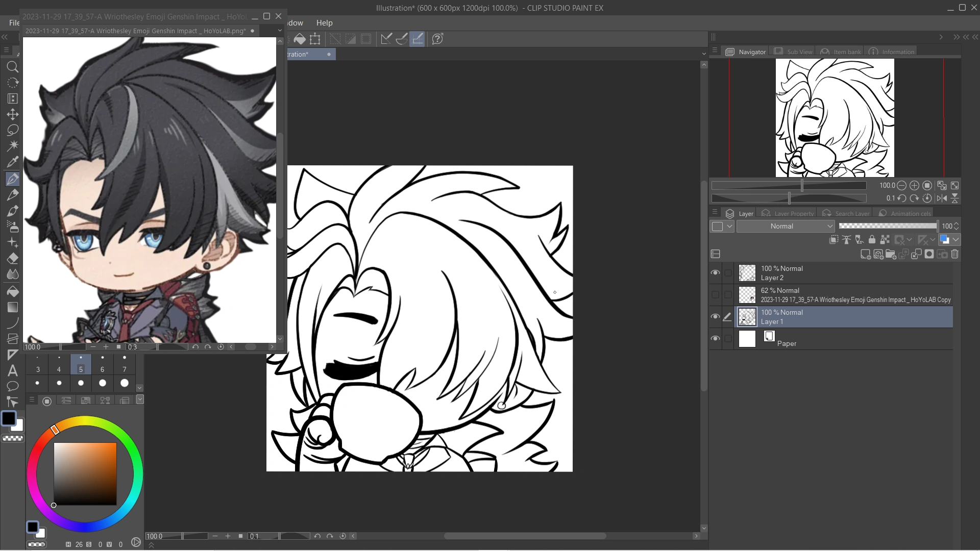Viewport: 980px width, 551px height.
Task: Open the Help menu
Action: tap(325, 23)
